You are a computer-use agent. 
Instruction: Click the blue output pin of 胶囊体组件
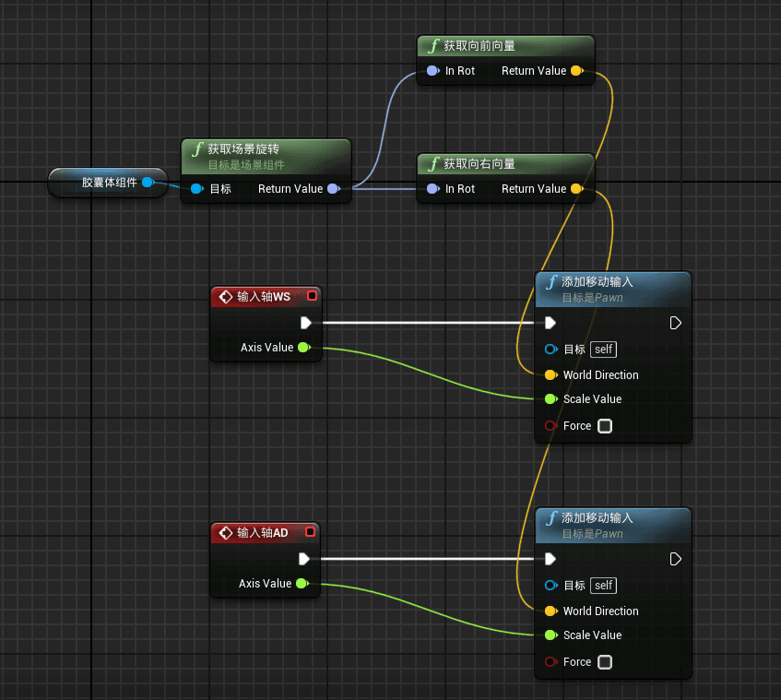click(x=148, y=183)
